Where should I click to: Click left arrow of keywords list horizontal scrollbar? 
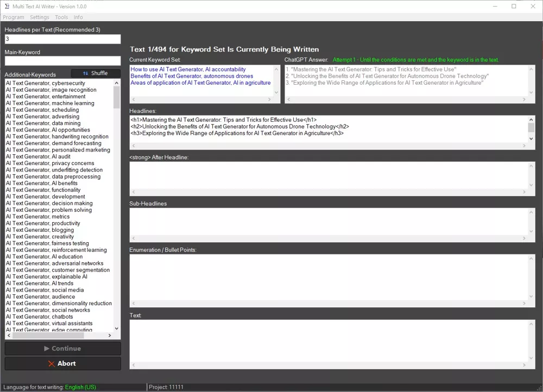pyautogui.click(x=9, y=335)
